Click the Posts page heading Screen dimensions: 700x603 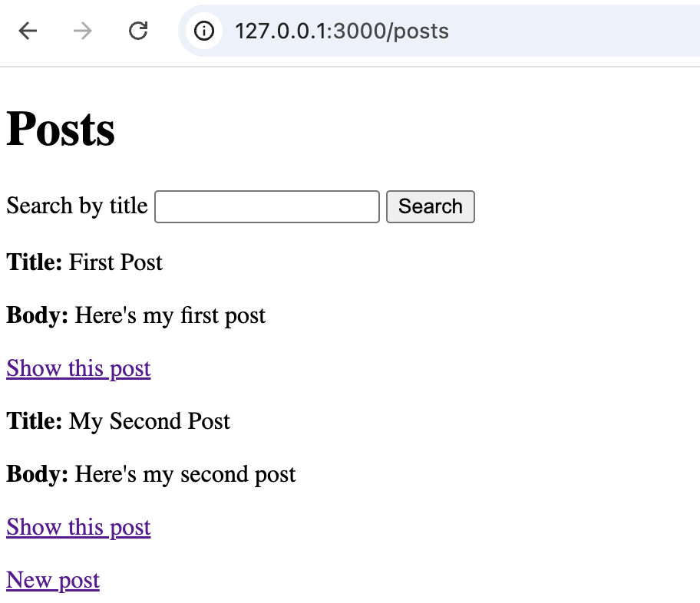61,128
